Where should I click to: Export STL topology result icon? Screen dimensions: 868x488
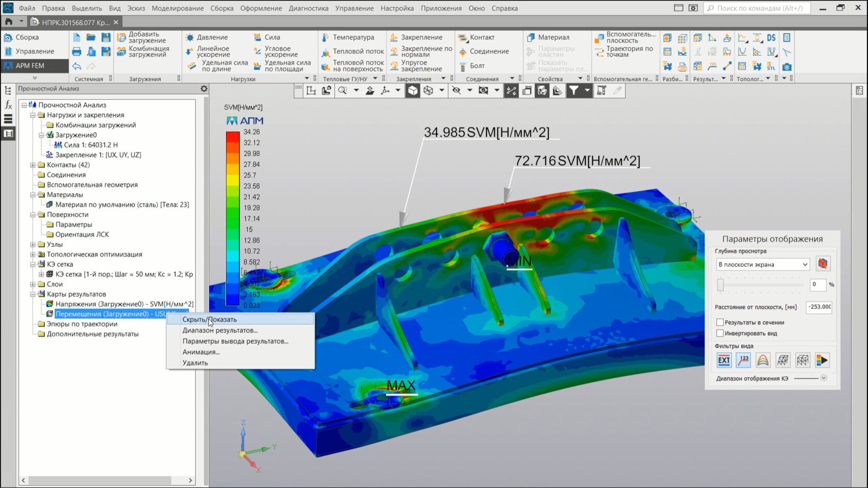click(771, 67)
